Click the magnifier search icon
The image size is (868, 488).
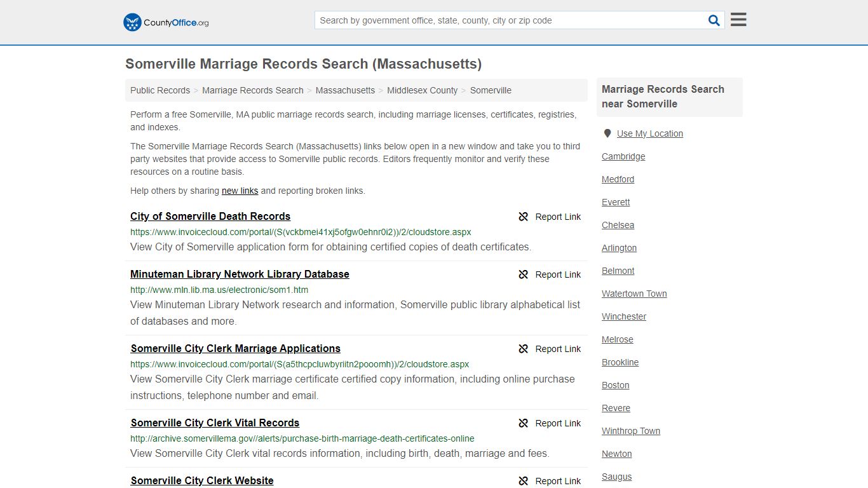click(714, 20)
